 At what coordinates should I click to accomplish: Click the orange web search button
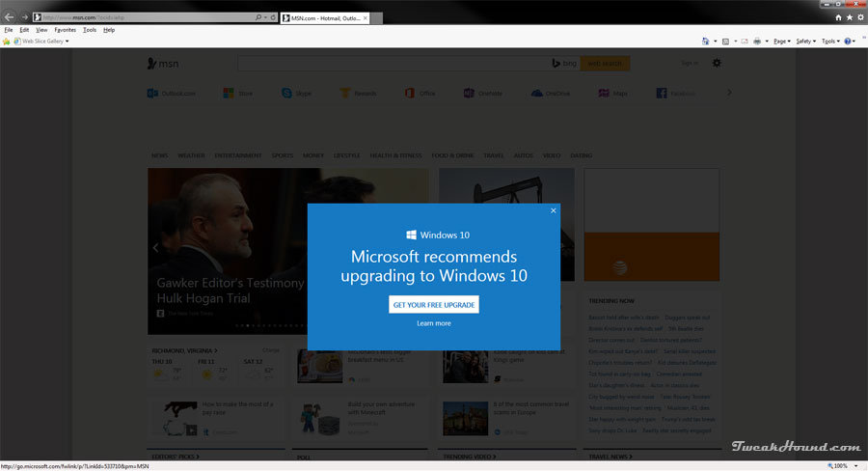(x=605, y=63)
